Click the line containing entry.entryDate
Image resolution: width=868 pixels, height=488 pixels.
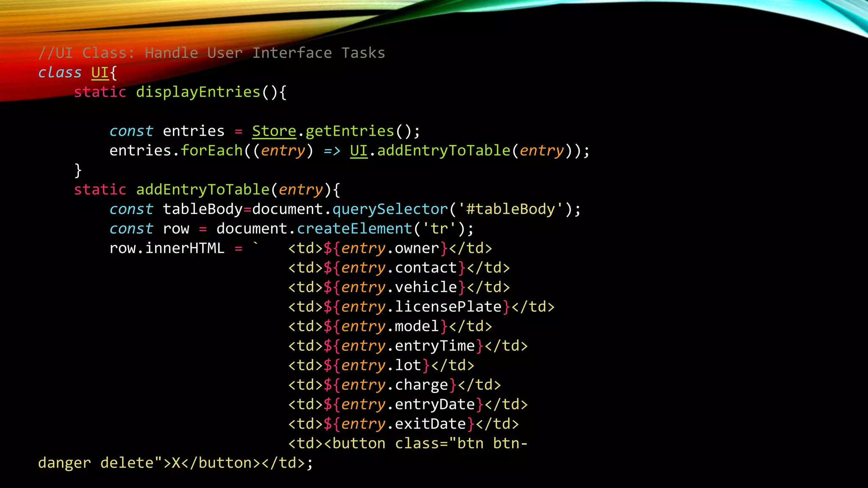coord(408,404)
